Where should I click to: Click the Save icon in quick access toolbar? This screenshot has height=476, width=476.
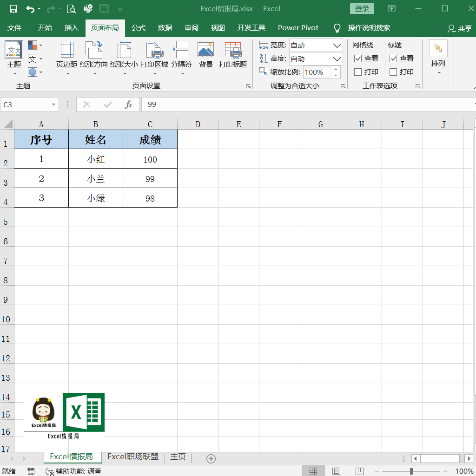pyautogui.click(x=13, y=9)
